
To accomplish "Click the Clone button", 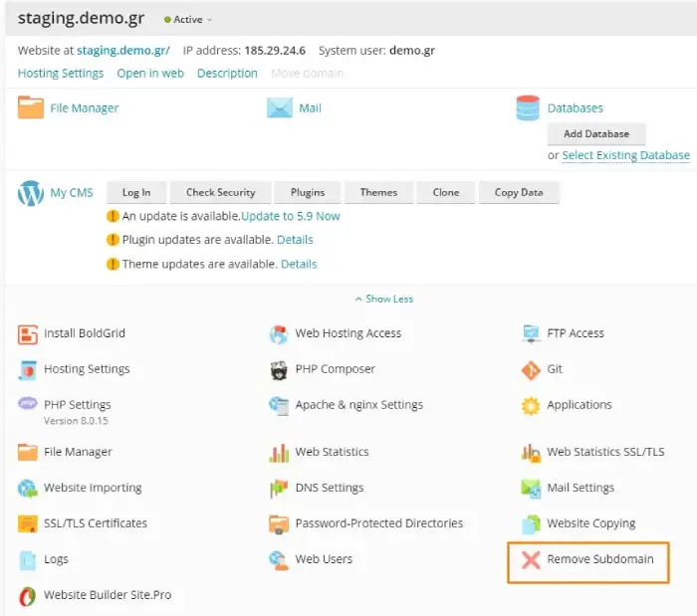I will point(446,192).
